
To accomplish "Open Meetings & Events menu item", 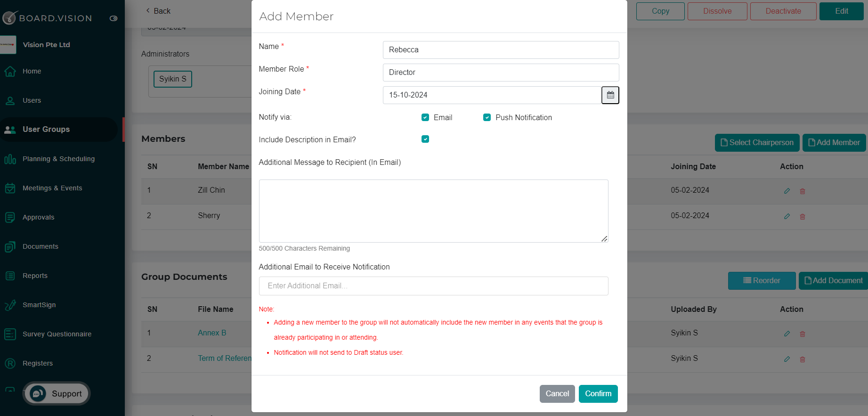I will (x=52, y=188).
